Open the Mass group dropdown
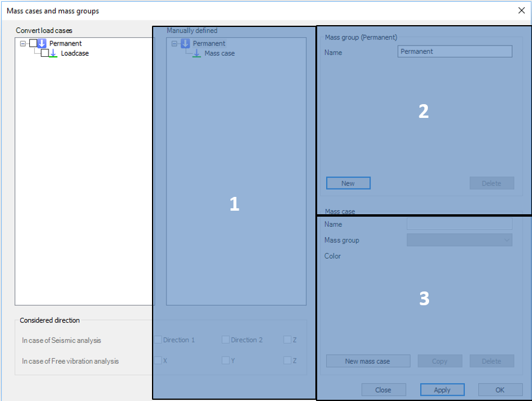 coord(460,240)
